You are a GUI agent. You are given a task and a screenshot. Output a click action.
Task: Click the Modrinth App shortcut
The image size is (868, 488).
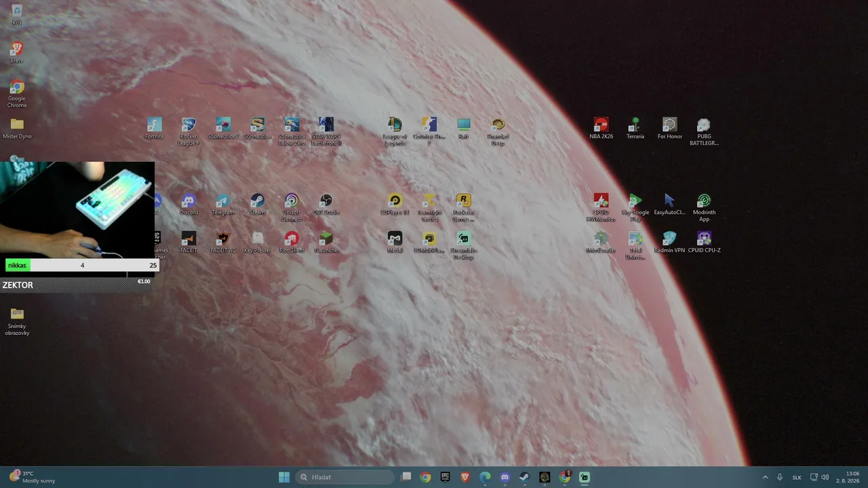click(x=704, y=207)
